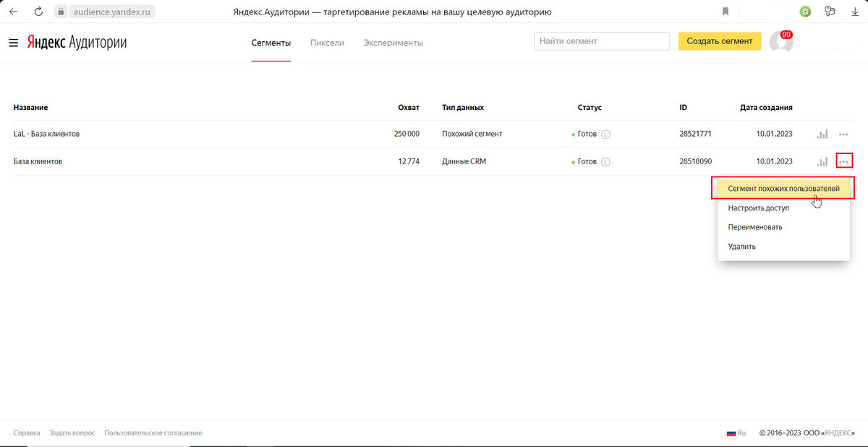868x447 pixels.
Task: Open the browser collections icon
Action: click(x=830, y=12)
